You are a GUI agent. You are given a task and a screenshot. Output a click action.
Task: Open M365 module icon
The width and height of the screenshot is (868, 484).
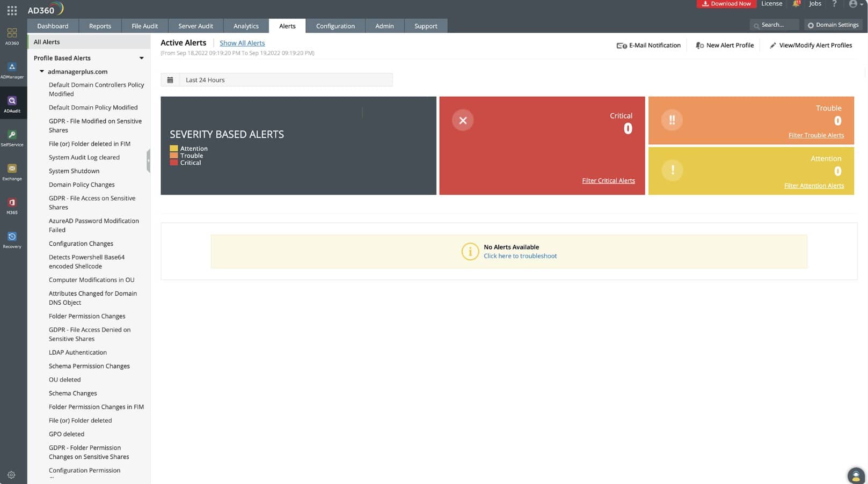pos(12,206)
